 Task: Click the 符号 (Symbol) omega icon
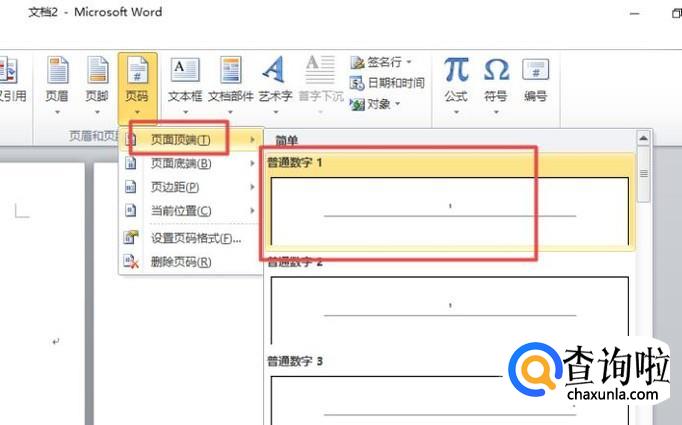coord(496,70)
